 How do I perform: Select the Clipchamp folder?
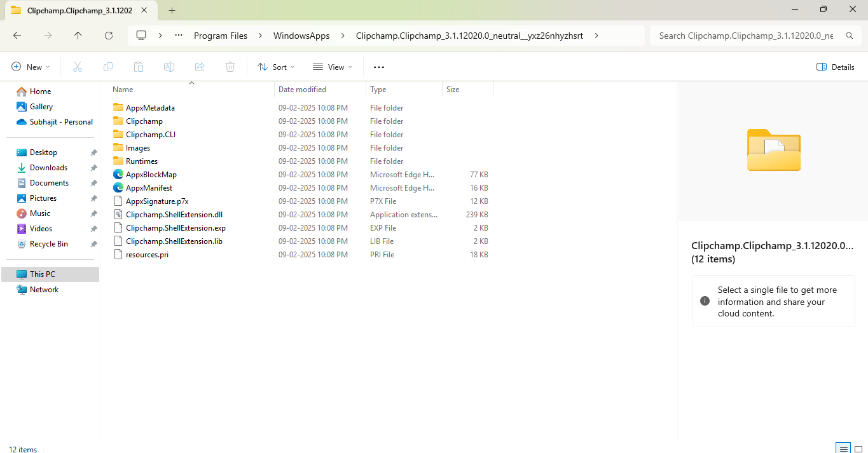(x=144, y=121)
